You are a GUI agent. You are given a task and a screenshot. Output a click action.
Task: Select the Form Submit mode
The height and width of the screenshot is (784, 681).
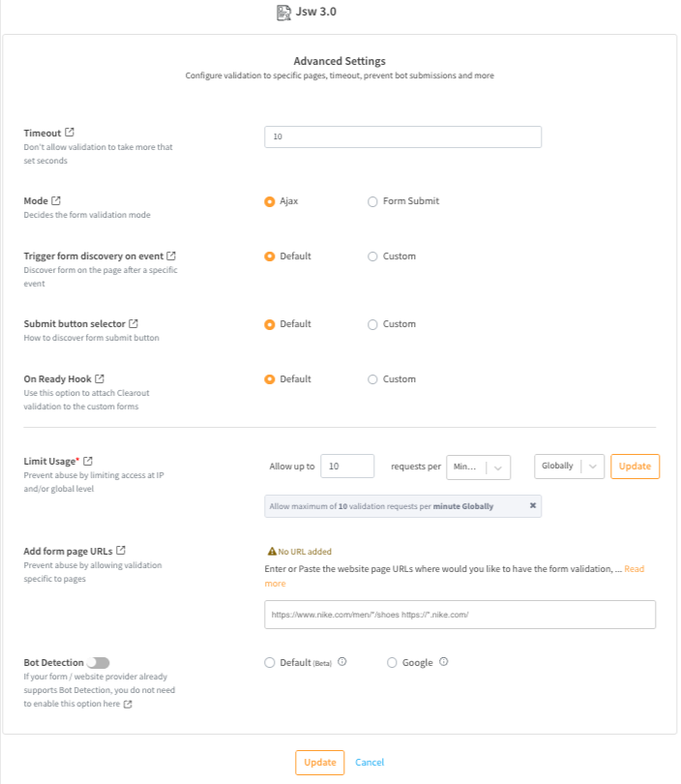(372, 201)
